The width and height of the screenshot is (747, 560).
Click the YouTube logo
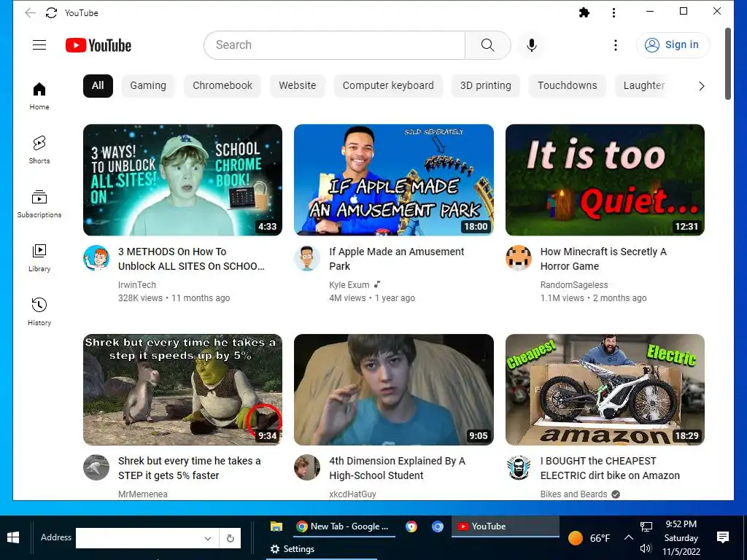point(98,45)
